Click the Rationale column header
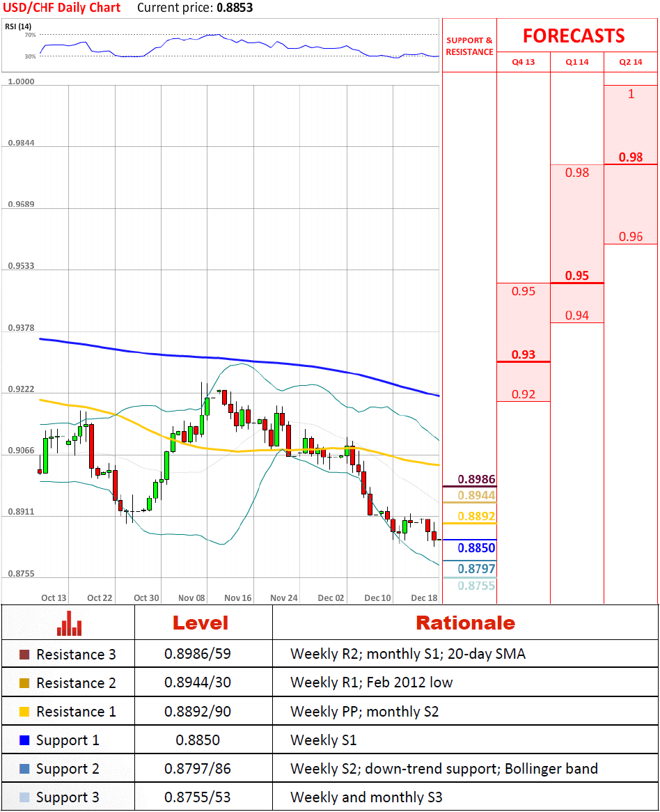Screen dimensions: 660x812 (x=465, y=623)
